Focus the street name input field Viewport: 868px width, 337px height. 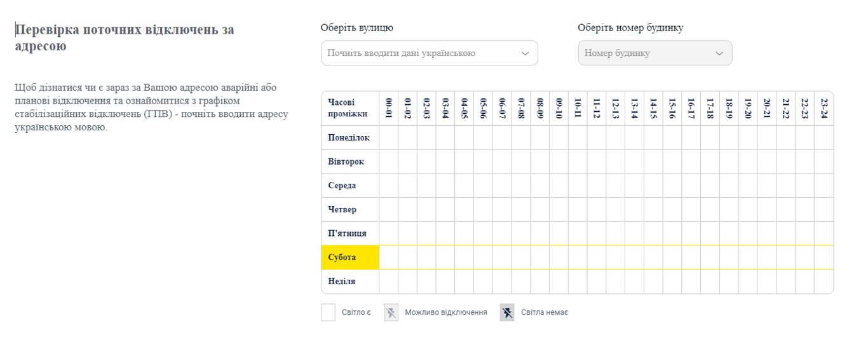[x=419, y=53]
